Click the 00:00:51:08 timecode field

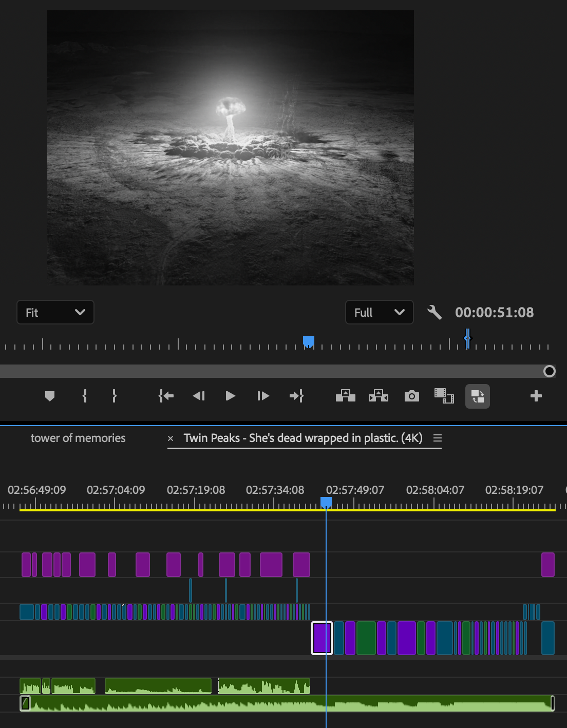coord(494,312)
